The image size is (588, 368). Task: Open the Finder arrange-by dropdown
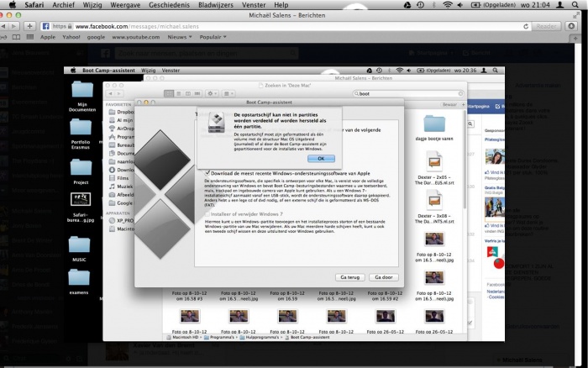pyautogui.click(x=228, y=93)
